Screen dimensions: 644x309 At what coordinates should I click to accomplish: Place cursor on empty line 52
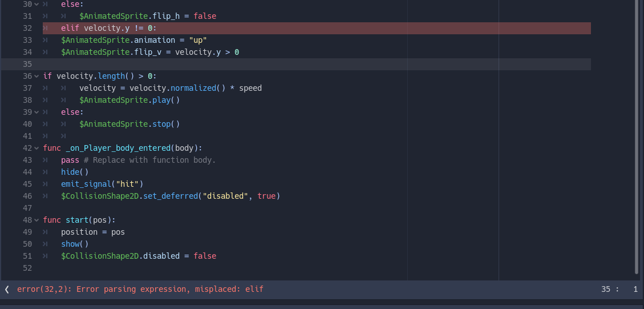pos(317,268)
